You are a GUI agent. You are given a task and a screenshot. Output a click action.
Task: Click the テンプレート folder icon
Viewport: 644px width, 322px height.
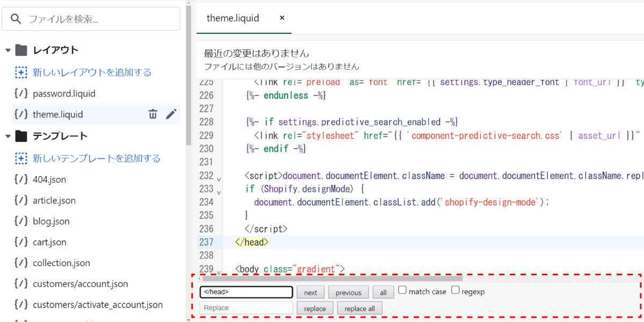21,136
